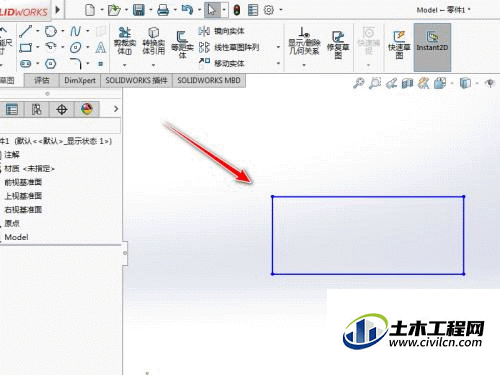The width and height of the screenshot is (500, 375).
Task: Open Display/Delete Relations (显示/删除几何关系)
Action: 304,41
